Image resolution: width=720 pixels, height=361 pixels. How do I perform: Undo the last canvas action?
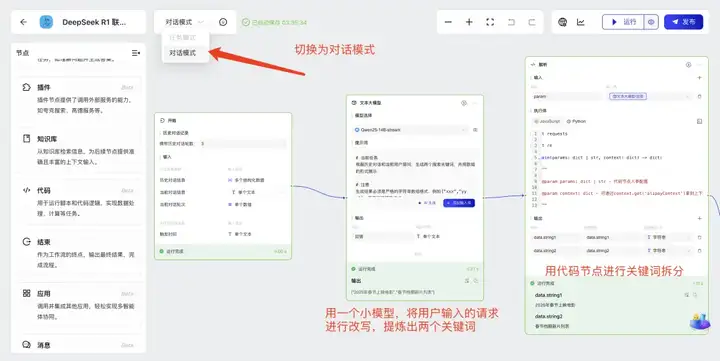coord(511,22)
